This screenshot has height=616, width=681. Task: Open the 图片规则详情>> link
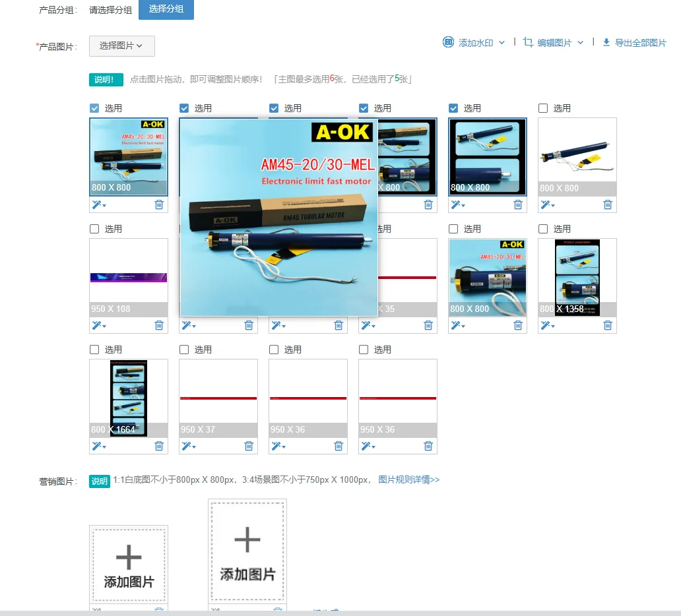pyautogui.click(x=408, y=479)
